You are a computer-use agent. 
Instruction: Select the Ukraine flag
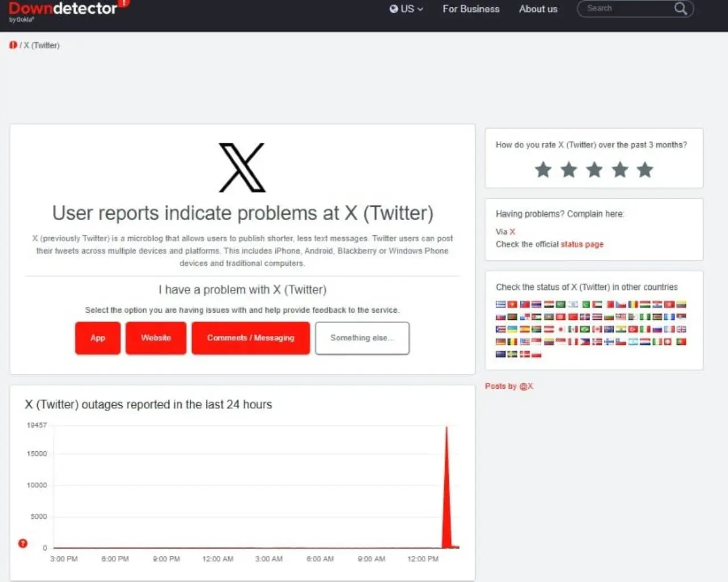pyautogui.click(x=512, y=330)
